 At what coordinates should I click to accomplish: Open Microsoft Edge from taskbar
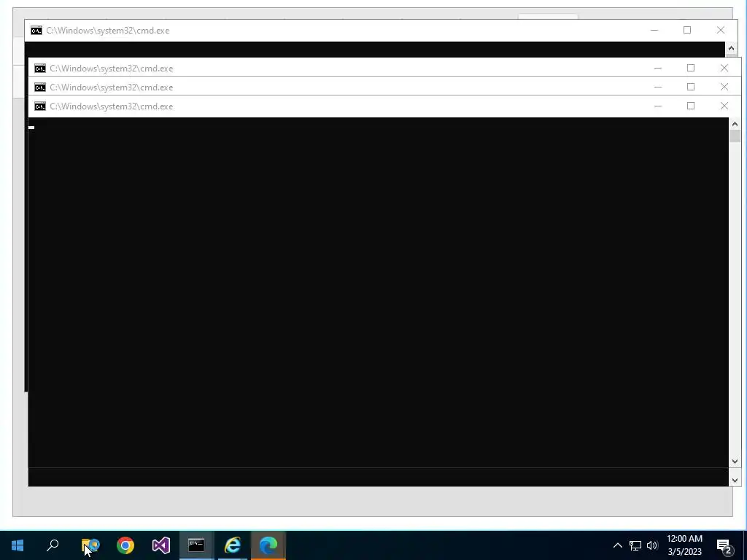pos(268,545)
